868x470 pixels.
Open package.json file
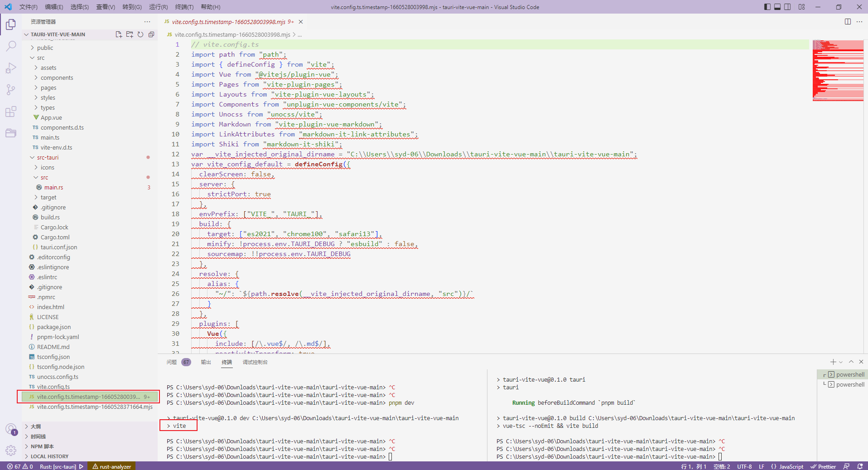click(x=90, y=327)
